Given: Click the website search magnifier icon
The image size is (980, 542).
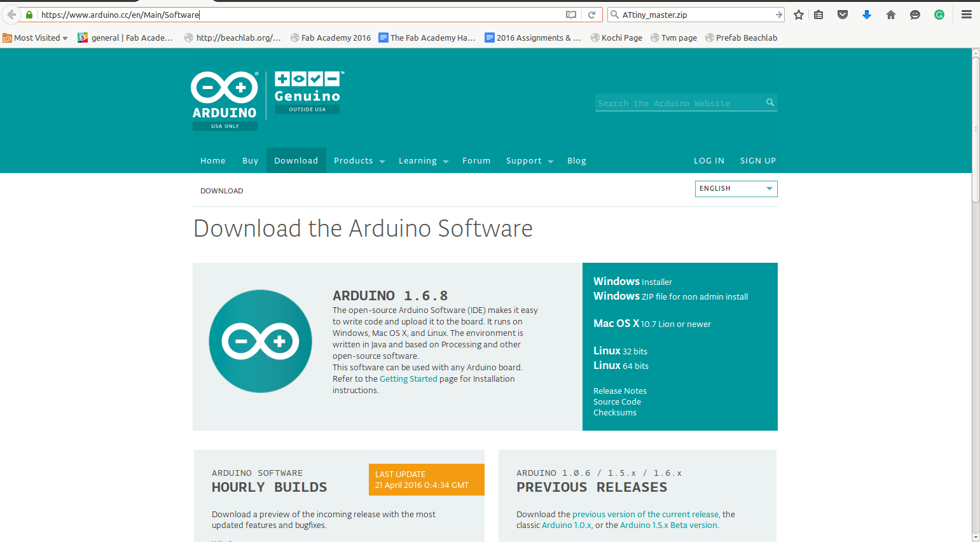Looking at the screenshot, I should point(770,102).
